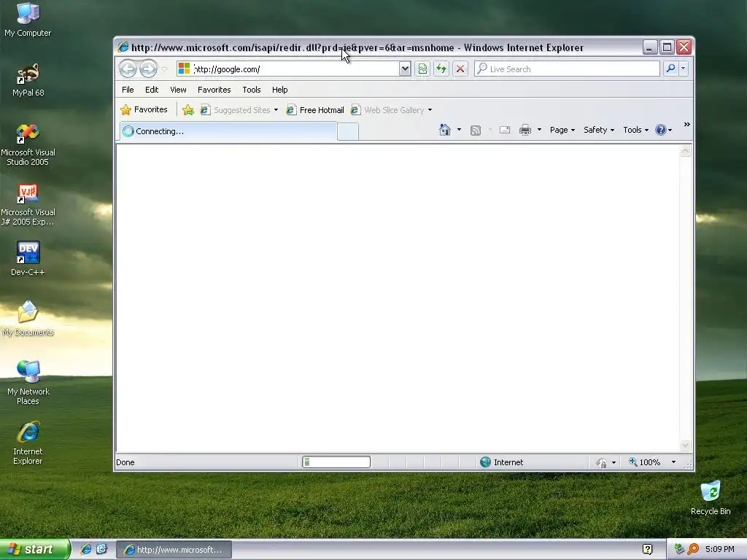Expand the command bar overflow chevron
Image resolution: width=747 pixels, height=560 pixels.
(687, 124)
